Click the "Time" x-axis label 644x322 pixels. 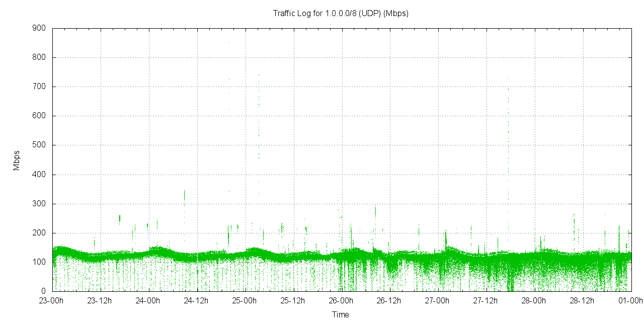(340, 315)
